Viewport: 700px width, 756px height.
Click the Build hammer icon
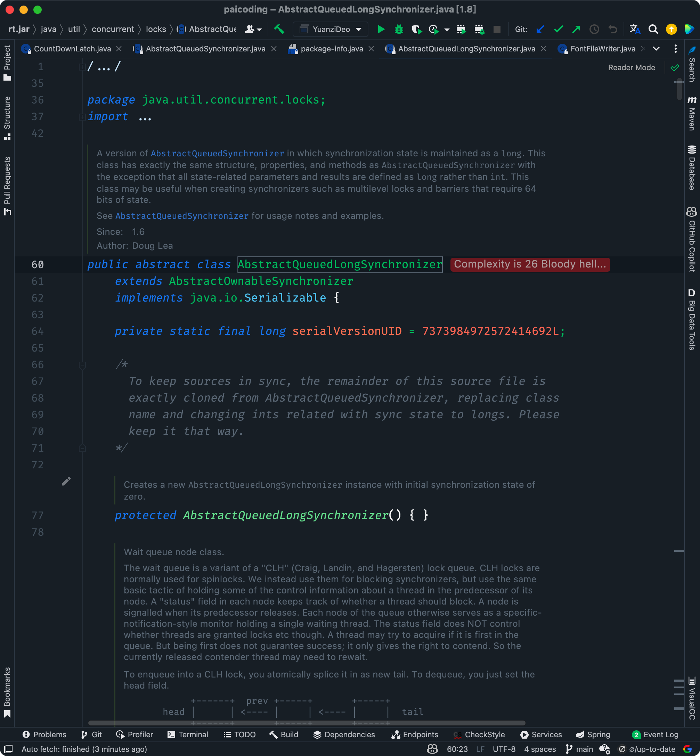[279, 29]
